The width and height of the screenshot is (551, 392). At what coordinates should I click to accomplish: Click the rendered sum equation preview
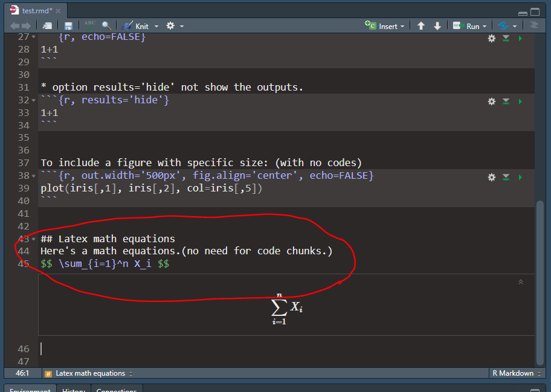[x=287, y=309]
